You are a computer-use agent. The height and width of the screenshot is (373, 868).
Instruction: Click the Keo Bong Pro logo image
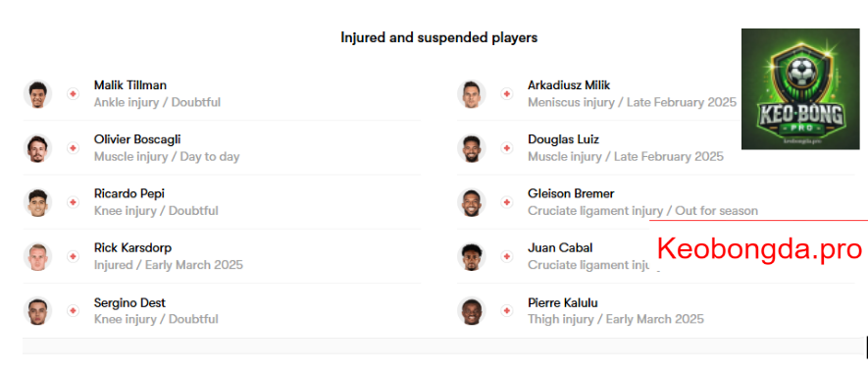(800, 89)
